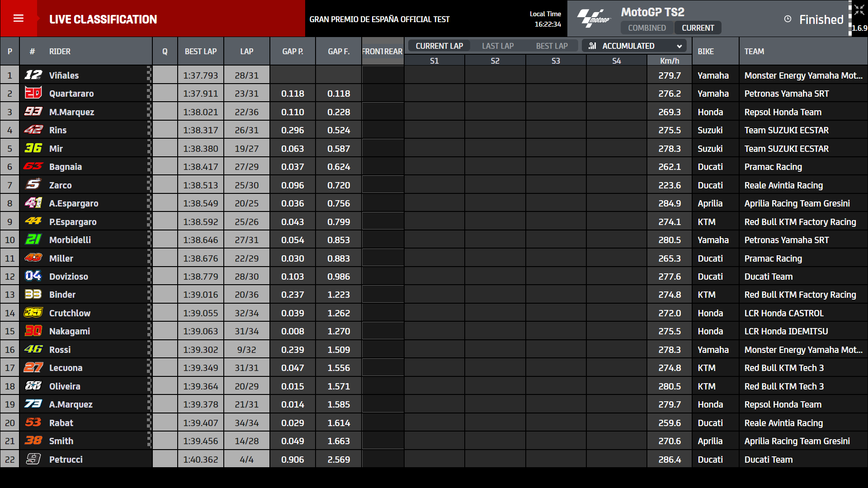Sort by the BEST LAP column header
This screenshot has width=868, height=488.
pyautogui.click(x=201, y=52)
